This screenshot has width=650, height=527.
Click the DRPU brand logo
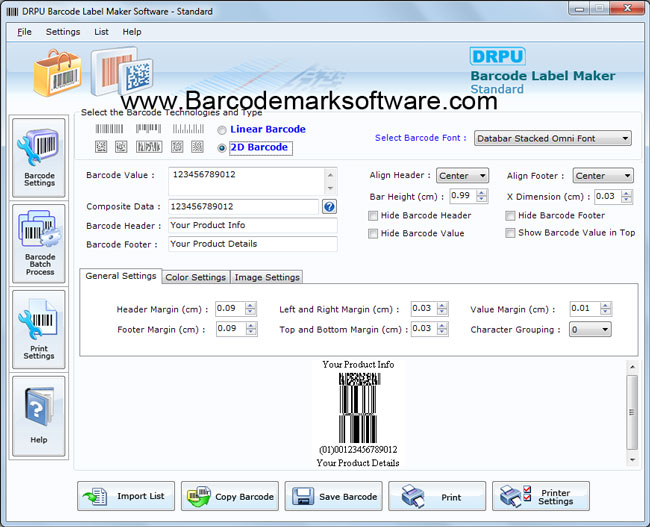pos(497,56)
